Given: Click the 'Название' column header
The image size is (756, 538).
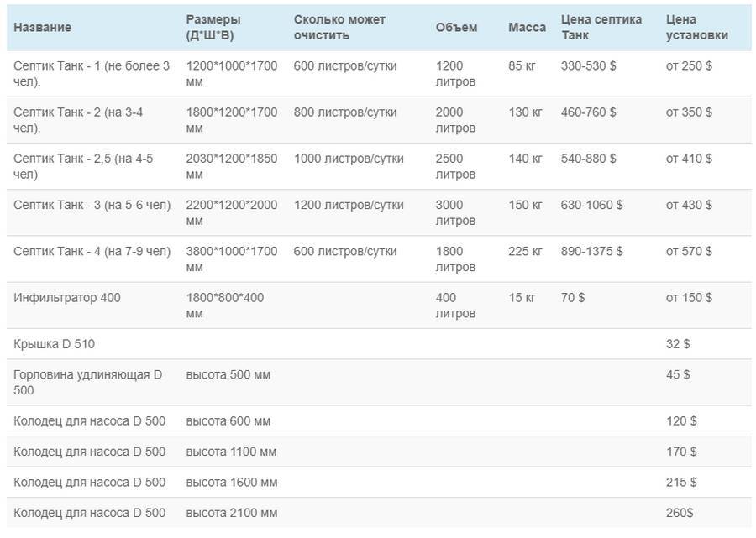Looking at the screenshot, I should point(42,28).
